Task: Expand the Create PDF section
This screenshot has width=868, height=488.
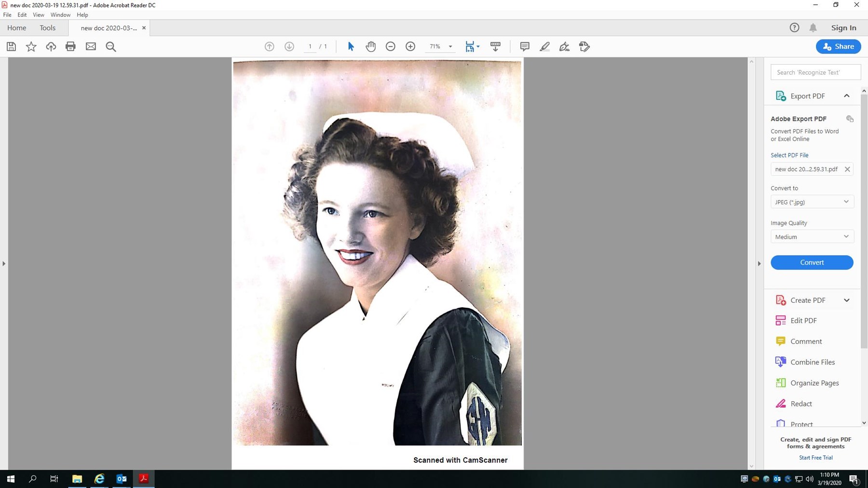Action: [846, 300]
